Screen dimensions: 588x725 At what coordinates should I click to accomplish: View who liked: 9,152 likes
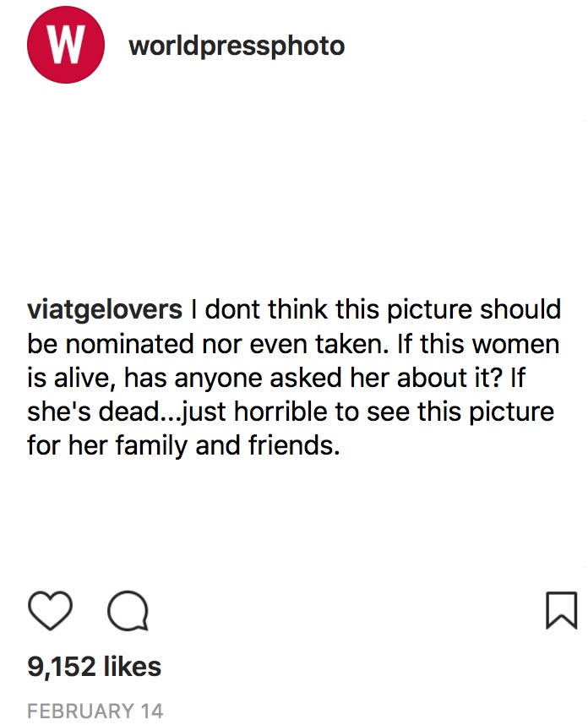(x=95, y=667)
